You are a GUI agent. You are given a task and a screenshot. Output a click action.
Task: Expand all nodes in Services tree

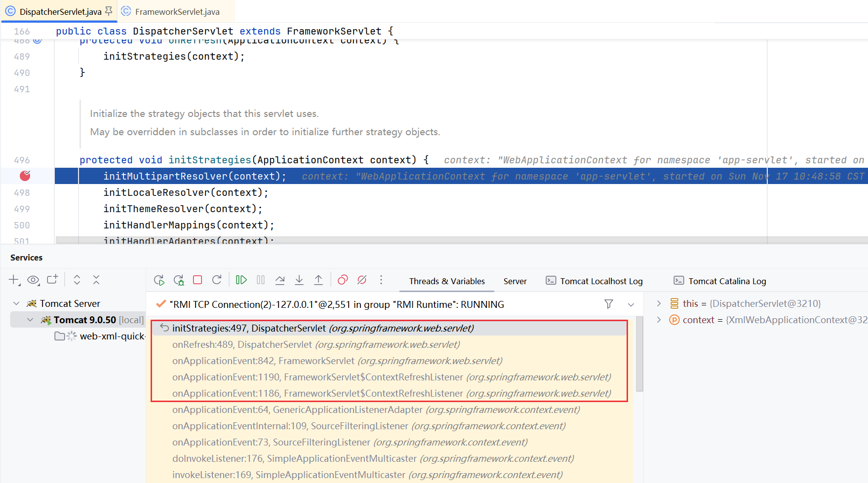point(77,280)
